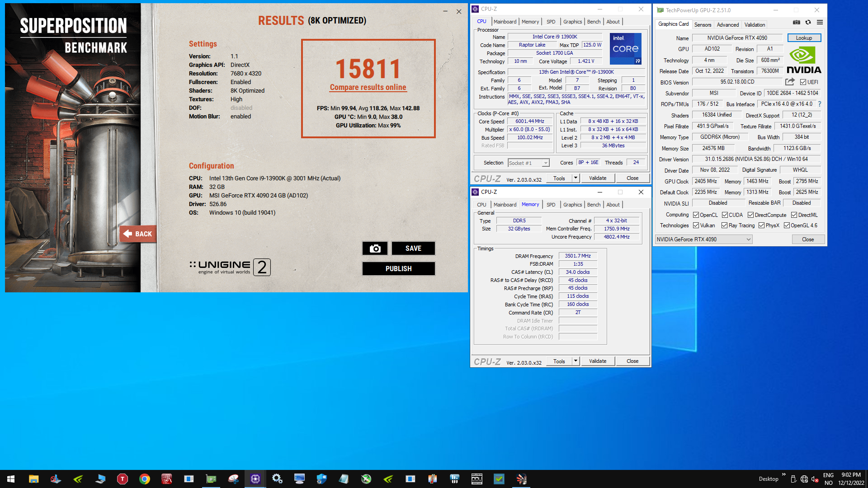Click the monitor display icon on the taskbar
The image size is (868, 488).
[x=299, y=479]
